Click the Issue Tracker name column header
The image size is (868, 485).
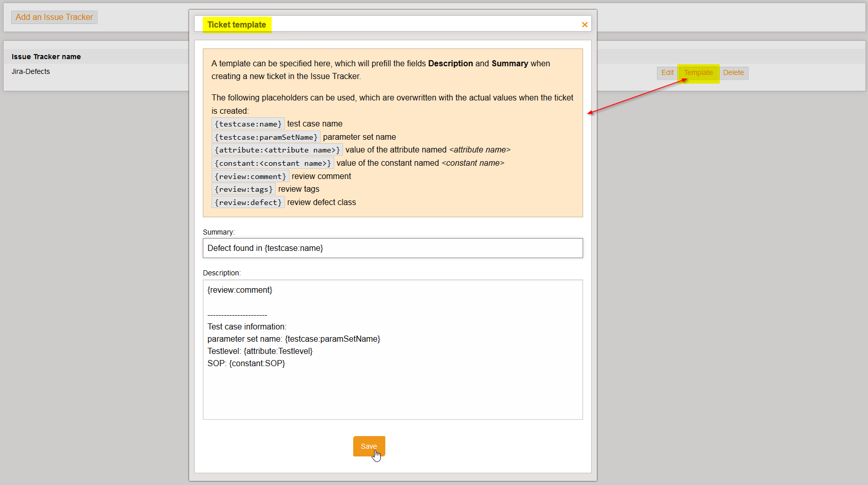point(46,57)
